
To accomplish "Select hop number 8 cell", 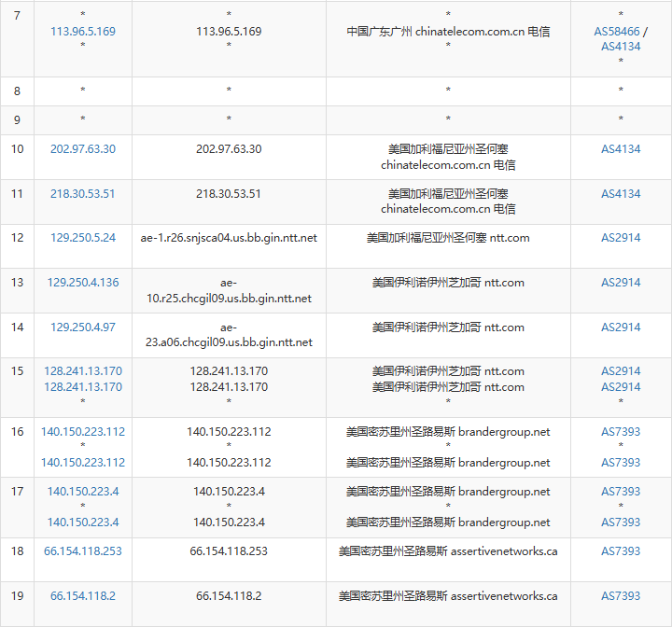I will click(17, 91).
